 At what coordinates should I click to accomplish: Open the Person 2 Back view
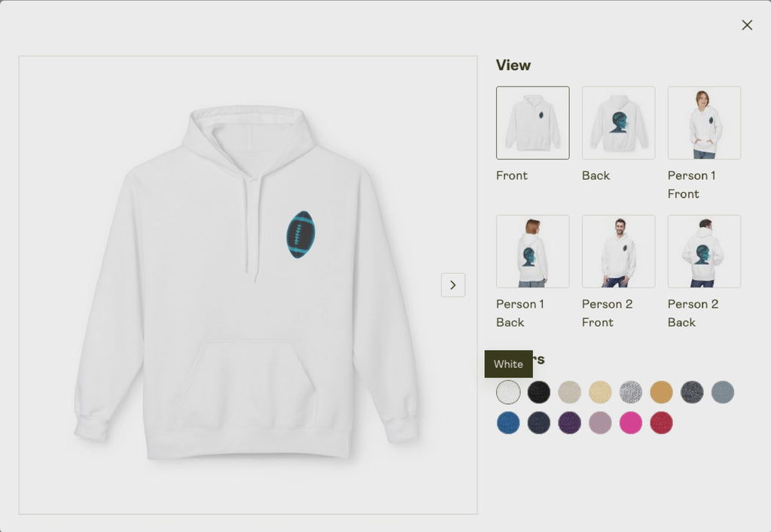(704, 251)
